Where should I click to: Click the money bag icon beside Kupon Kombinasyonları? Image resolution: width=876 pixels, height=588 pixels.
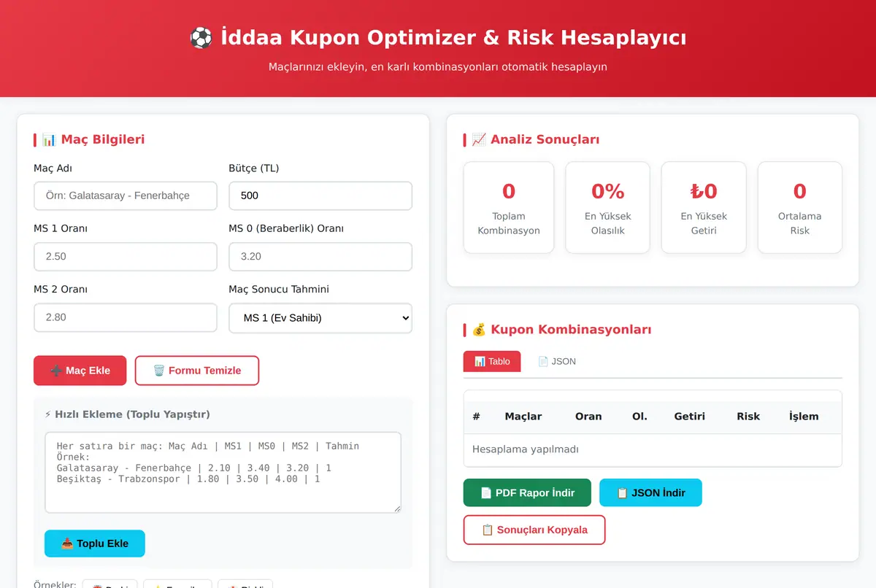[479, 330]
